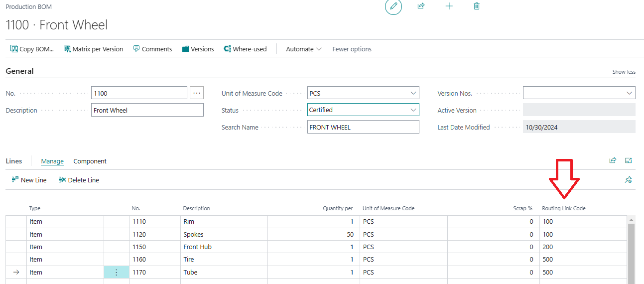Click New Line

point(29,180)
